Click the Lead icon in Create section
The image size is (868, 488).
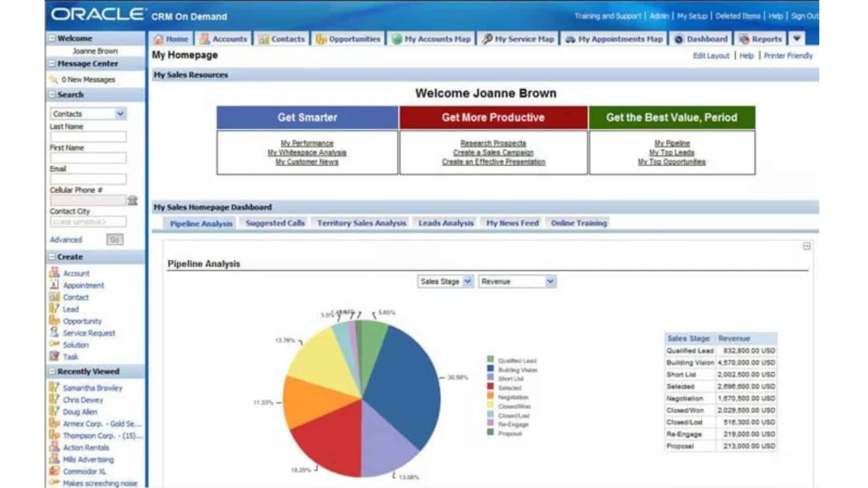pyautogui.click(x=54, y=309)
